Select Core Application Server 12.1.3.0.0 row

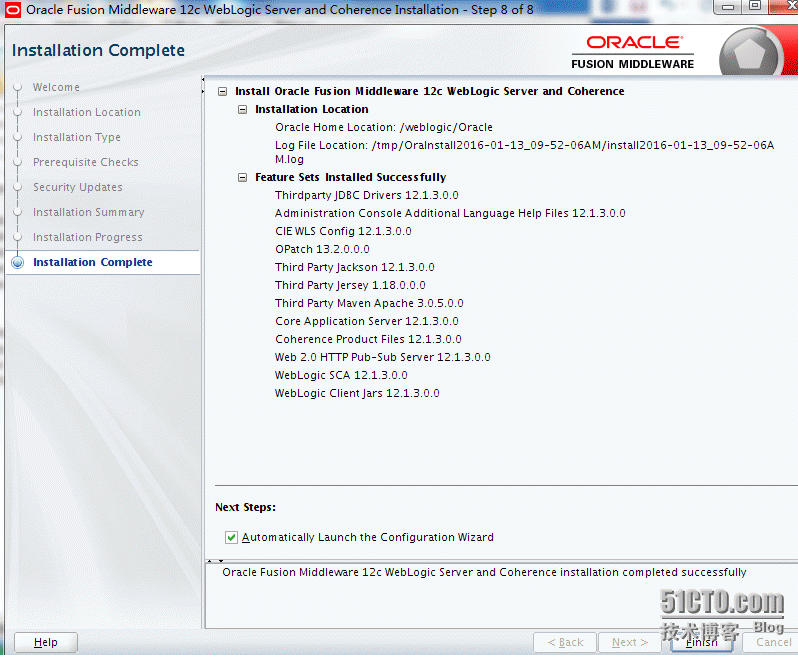click(x=366, y=321)
